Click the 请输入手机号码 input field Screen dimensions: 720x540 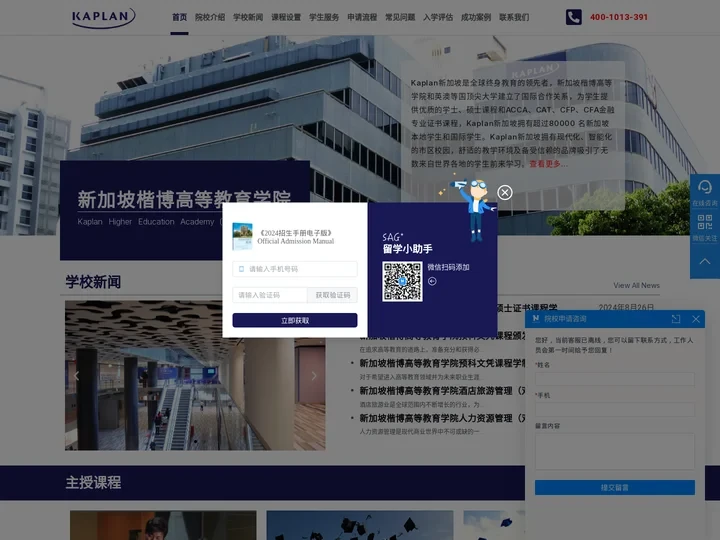[295, 269]
